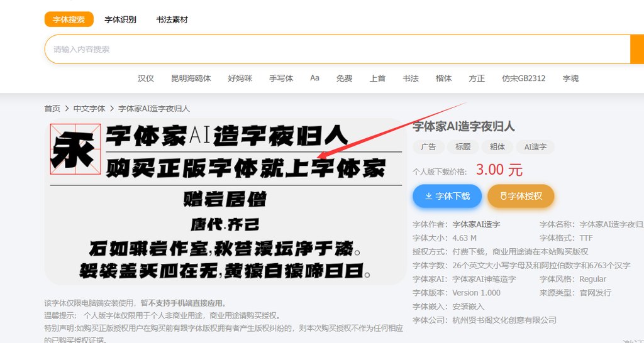This screenshot has height=343, width=644.
Task: Select the Aa hot keyword
Action: 314,78
